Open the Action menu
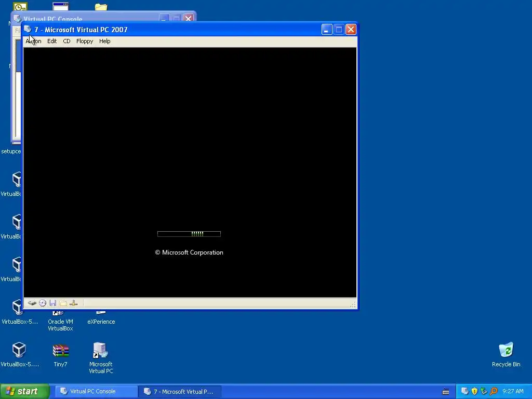532x399 pixels. (x=33, y=41)
